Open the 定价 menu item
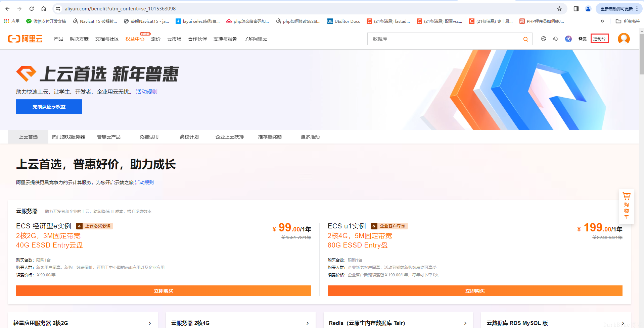The height and width of the screenshot is (328, 644). [156, 39]
